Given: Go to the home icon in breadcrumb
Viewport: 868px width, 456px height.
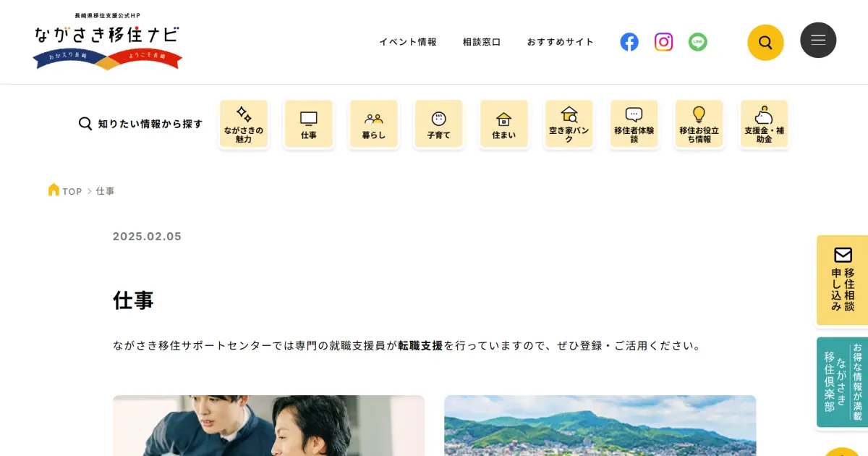Looking at the screenshot, I should (x=54, y=190).
